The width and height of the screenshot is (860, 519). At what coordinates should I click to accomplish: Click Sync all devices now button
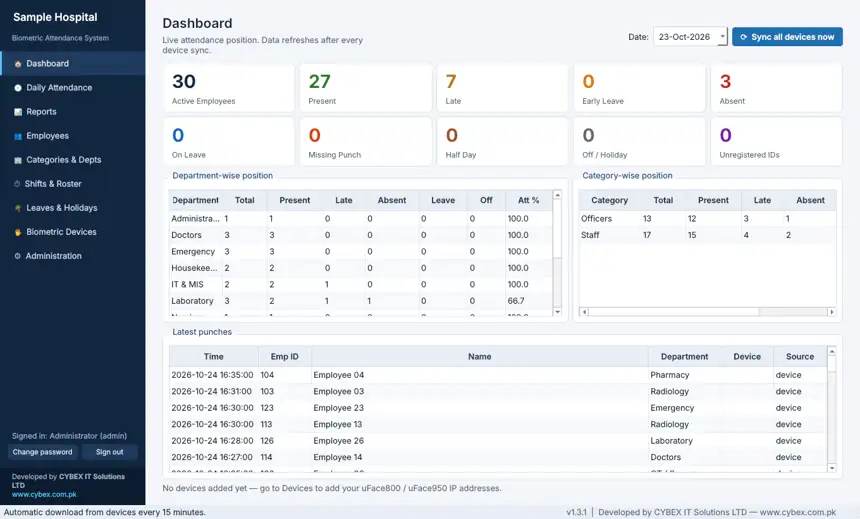point(787,37)
